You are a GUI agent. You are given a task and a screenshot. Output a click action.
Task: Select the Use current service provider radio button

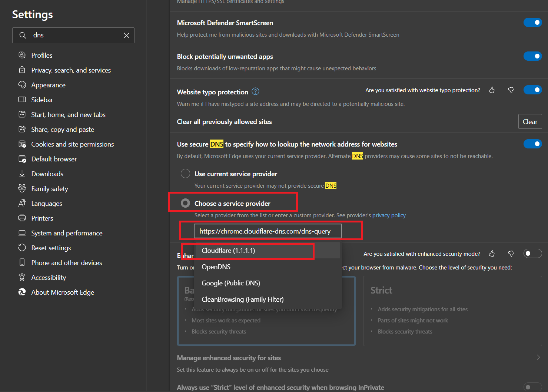(x=185, y=173)
